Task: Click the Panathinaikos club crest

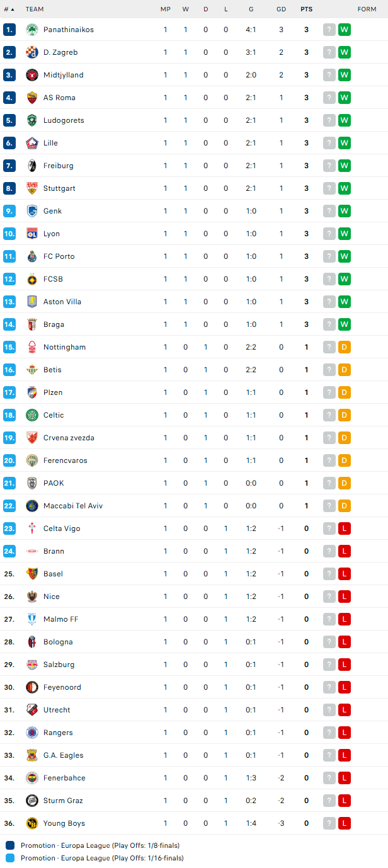Action: [32, 30]
